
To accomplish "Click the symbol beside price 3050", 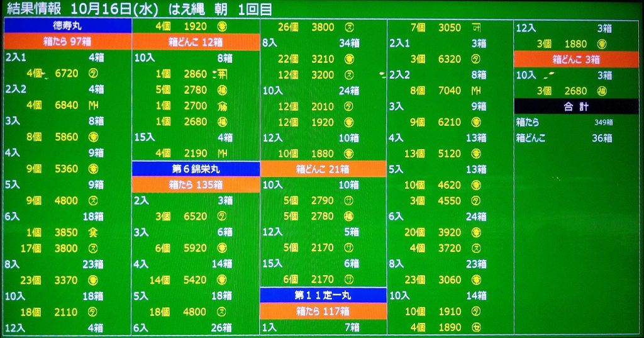I will click(x=476, y=27).
